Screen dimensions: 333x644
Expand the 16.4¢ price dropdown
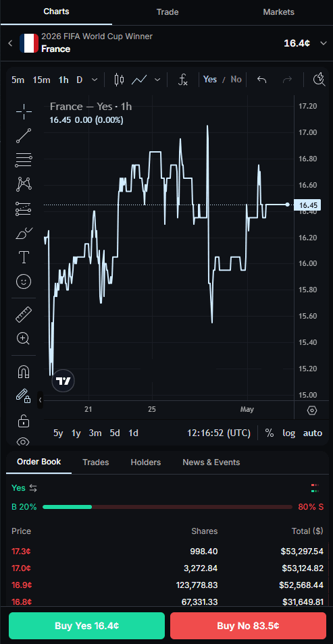click(323, 43)
